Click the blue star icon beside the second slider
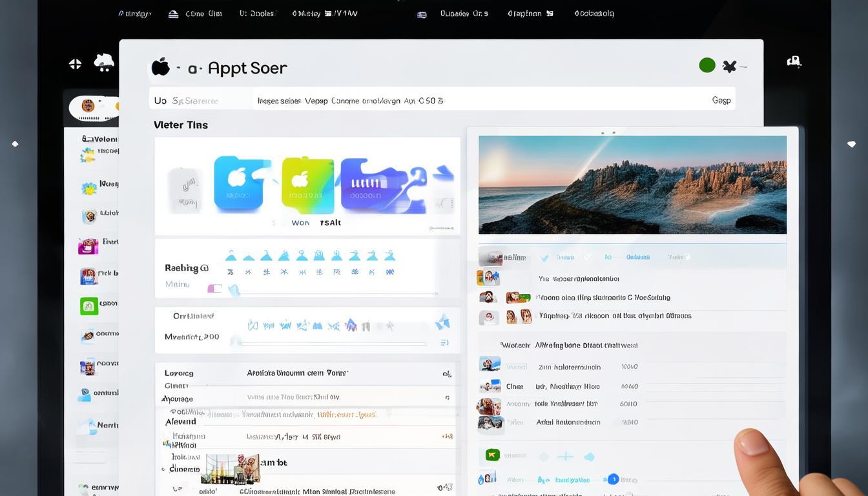868x496 pixels. pos(442,322)
